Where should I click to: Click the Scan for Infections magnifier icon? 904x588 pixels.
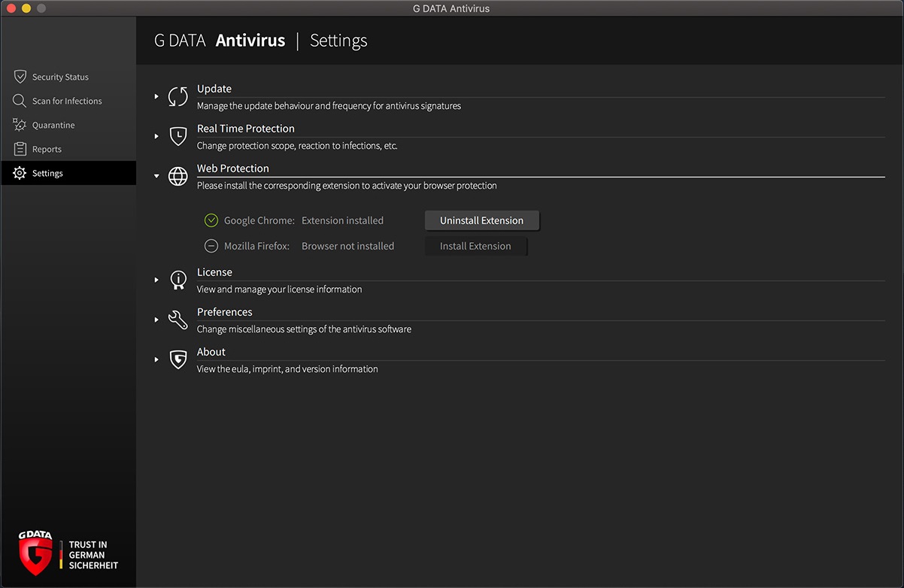click(20, 101)
